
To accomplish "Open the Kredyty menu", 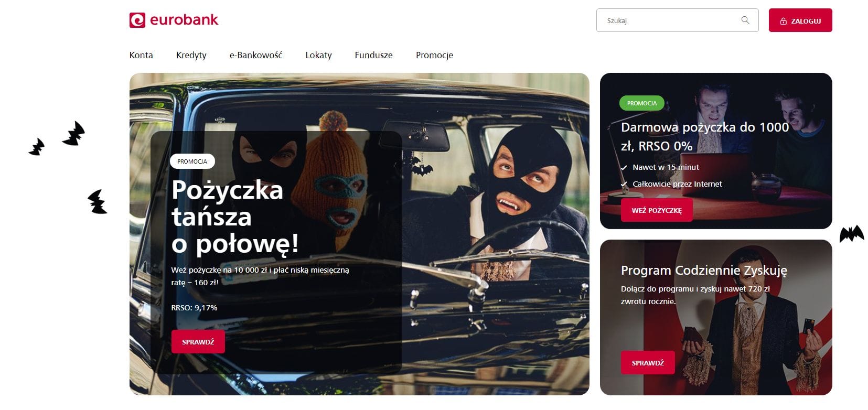I will 191,55.
